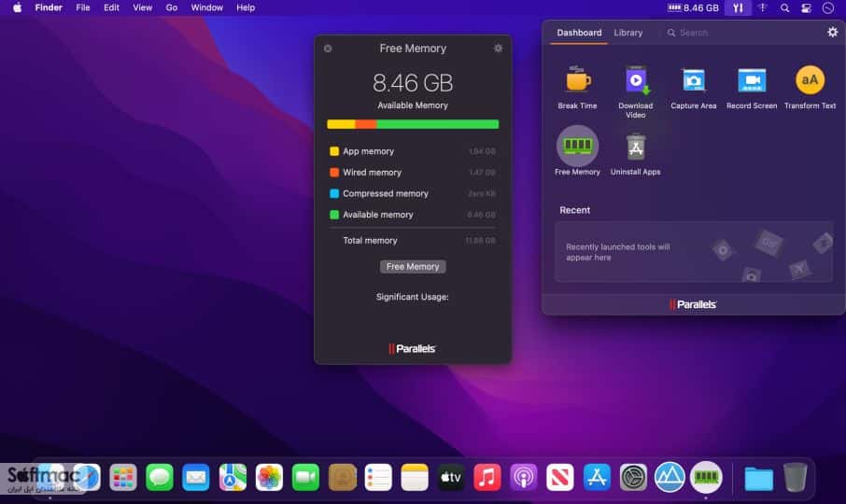Open the View menu
846x504 pixels.
(143, 7)
